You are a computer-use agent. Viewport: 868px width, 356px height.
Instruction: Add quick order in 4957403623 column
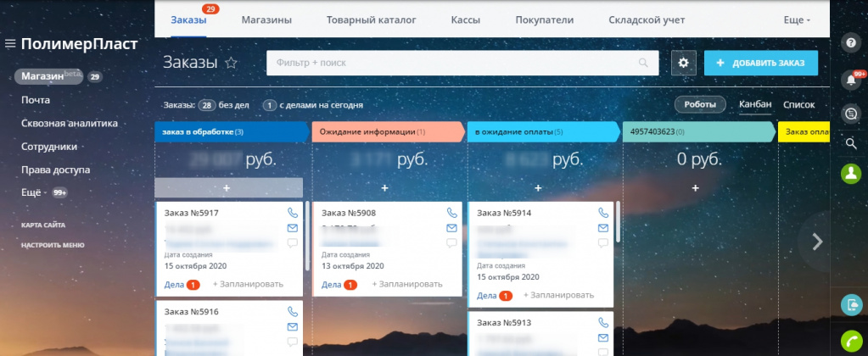696,188
